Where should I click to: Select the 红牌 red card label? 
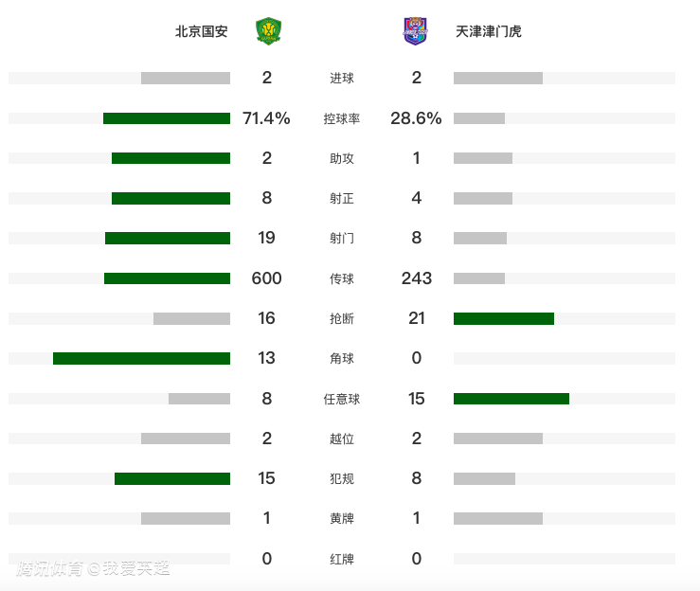342,559
